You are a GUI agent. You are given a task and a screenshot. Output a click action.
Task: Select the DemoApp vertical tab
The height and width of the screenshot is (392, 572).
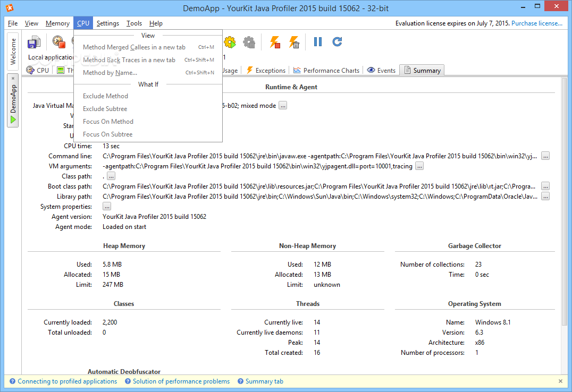13,100
